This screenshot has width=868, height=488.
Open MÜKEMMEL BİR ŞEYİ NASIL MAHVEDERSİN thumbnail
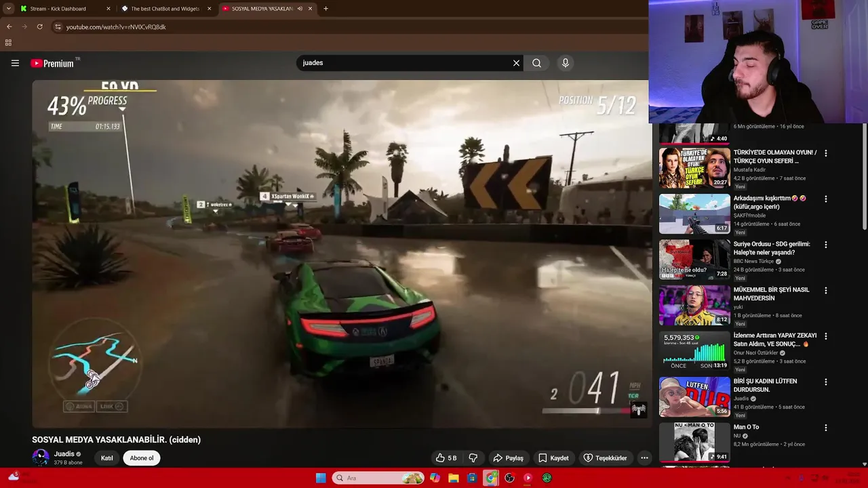(x=694, y=306)
